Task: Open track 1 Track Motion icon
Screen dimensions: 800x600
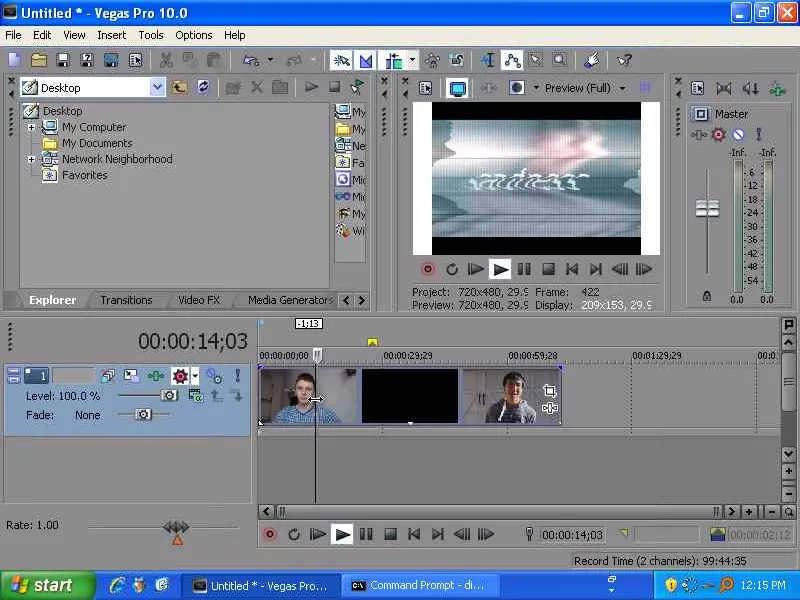Action: pos(131,377)
